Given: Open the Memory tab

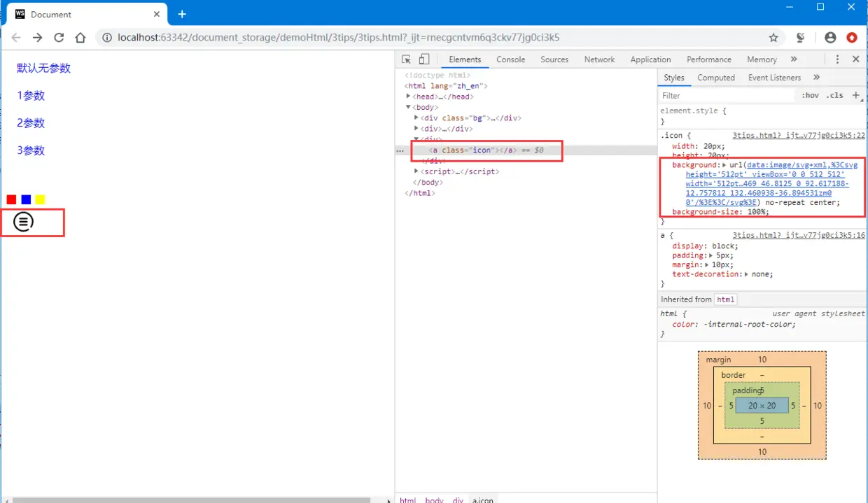Looking at the screenshot, I should point(762,59).
